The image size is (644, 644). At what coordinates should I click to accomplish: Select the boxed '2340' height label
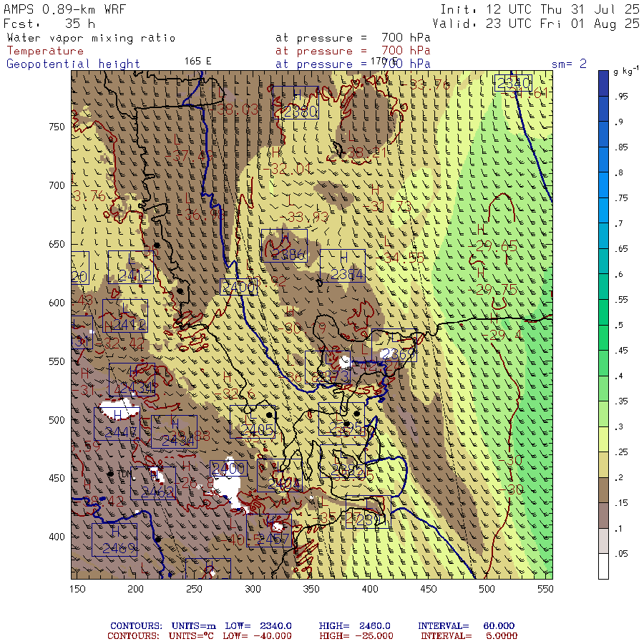[x=513, y=84]
